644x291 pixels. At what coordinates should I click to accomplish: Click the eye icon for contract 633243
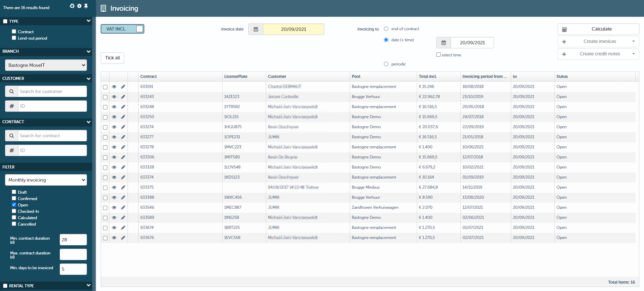[114, 97]
